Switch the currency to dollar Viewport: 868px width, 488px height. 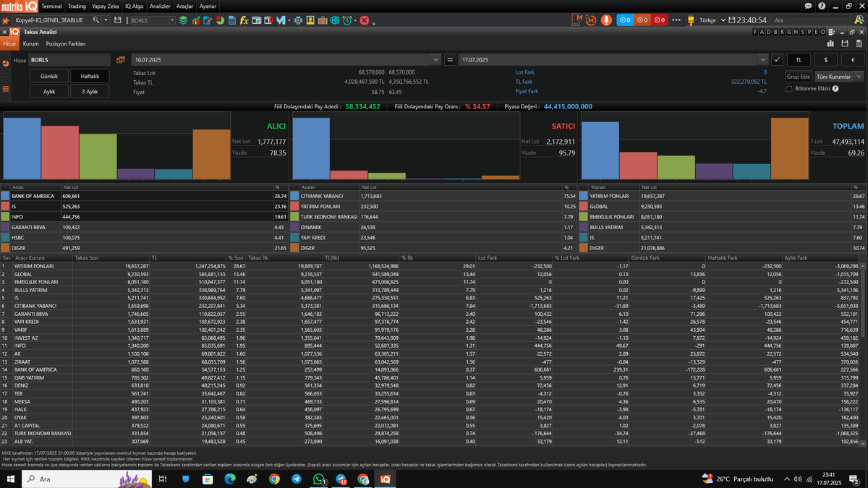[825, 60]
